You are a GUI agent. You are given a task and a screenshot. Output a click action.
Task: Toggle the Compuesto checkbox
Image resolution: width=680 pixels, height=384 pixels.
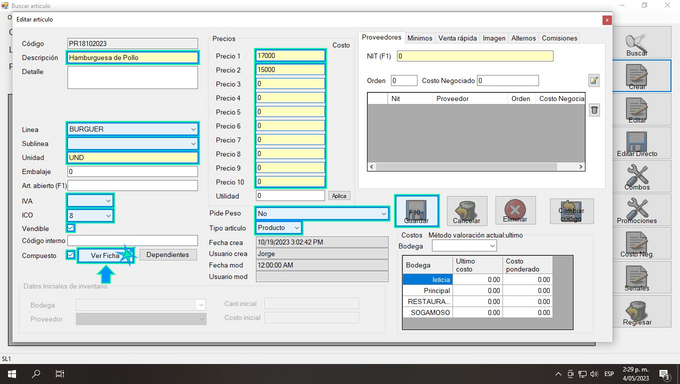tap(71, 255)
